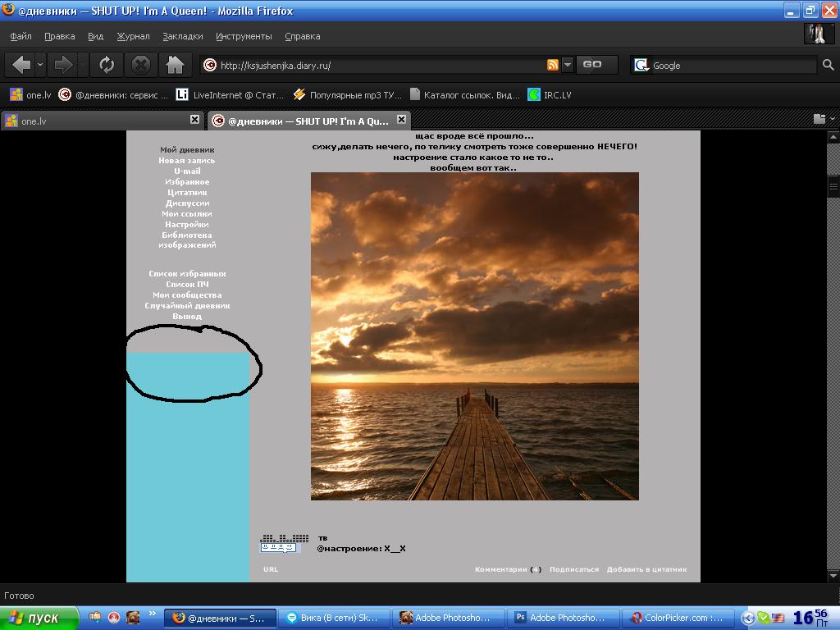Click the RSS feed icon in address bar
The width and height of the screenshot is (840, 630).
pos(553,65)
